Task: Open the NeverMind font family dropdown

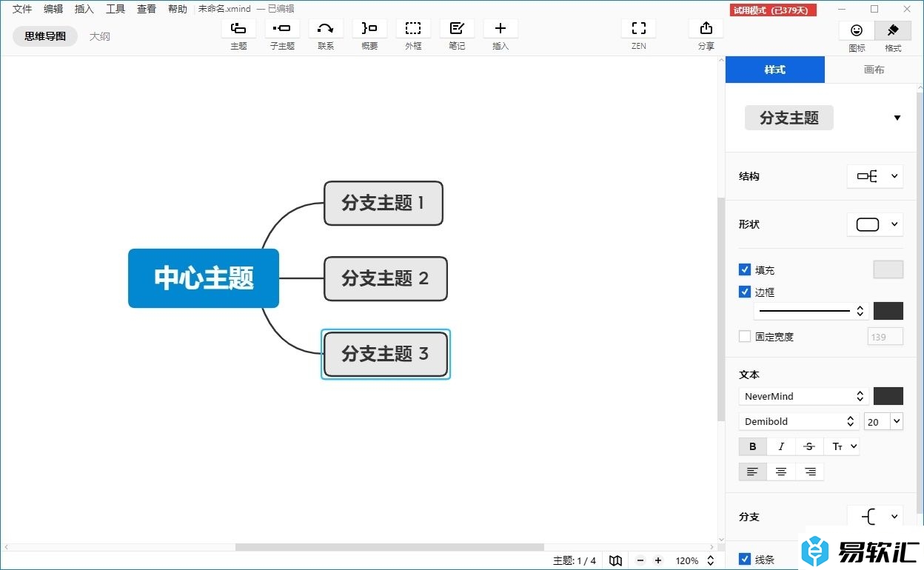Action: click(803, 396)
